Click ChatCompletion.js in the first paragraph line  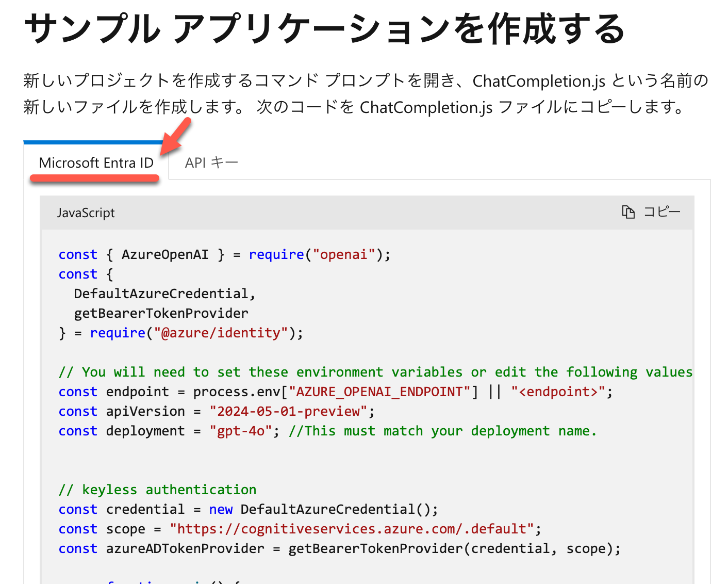coord(539,81)
